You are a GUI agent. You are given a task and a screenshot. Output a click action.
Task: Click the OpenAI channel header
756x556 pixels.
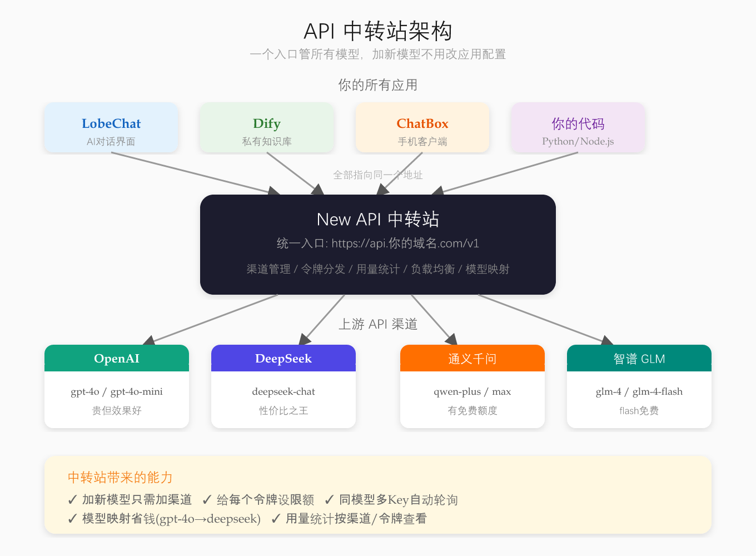(x=117, y=358)
